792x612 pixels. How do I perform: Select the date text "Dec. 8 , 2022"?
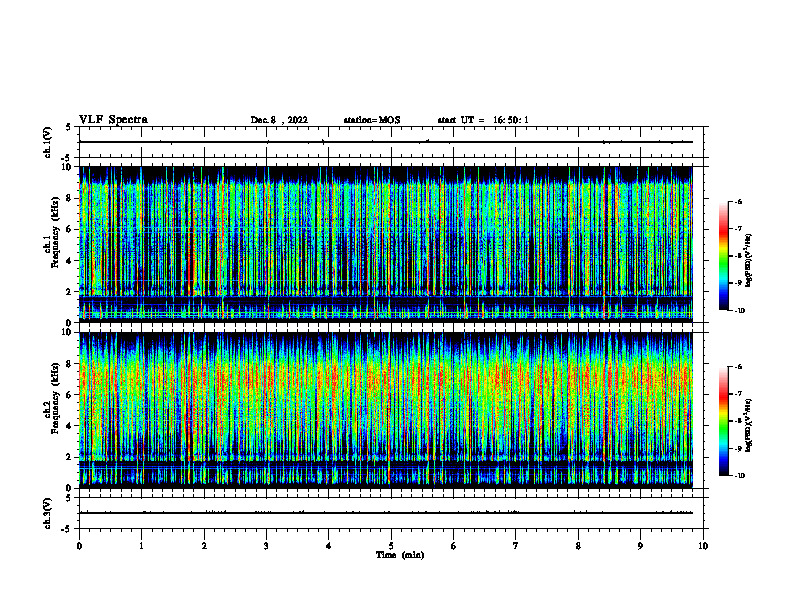pyautogui.click(x=279, y=120)
